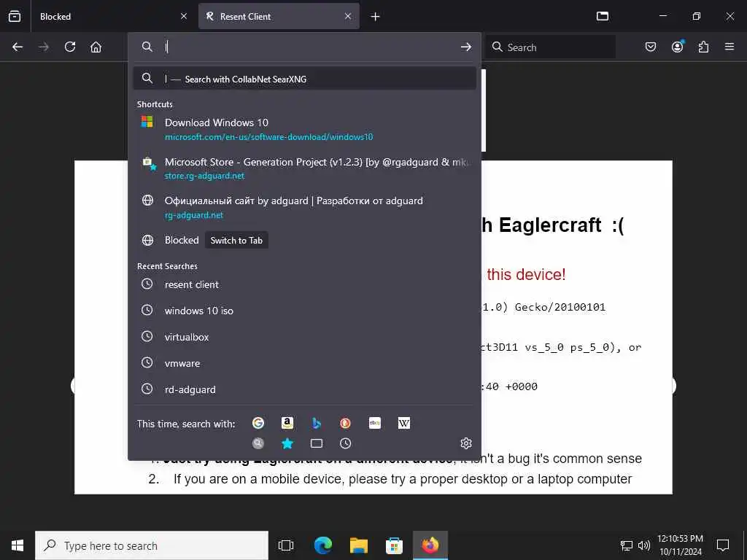
Task: Pick recent search 'rd-adguard'
Action: [x=304, y=389]
